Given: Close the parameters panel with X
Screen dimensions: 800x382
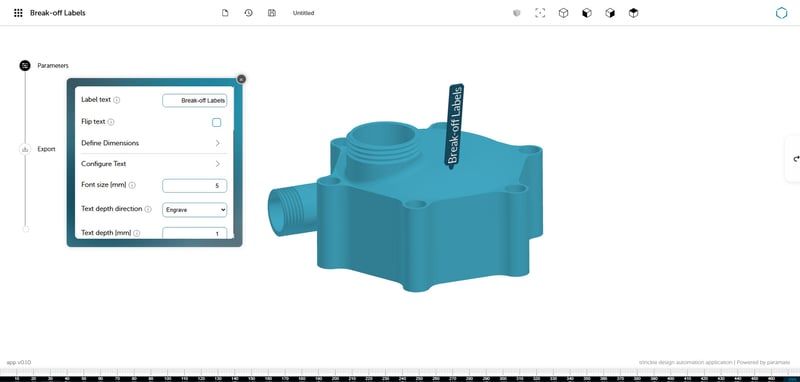Looking at the screenshot, I should click(x=241, y=79).
